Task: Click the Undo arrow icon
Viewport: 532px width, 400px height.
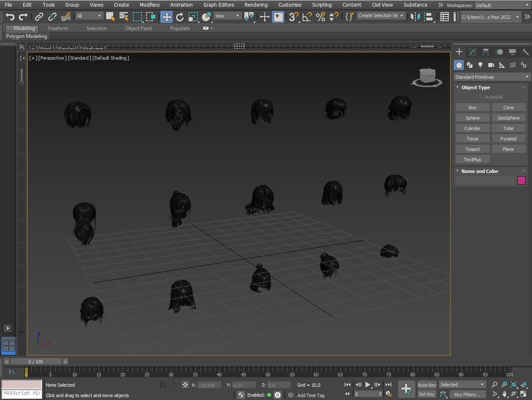Action: coord(10,17)
